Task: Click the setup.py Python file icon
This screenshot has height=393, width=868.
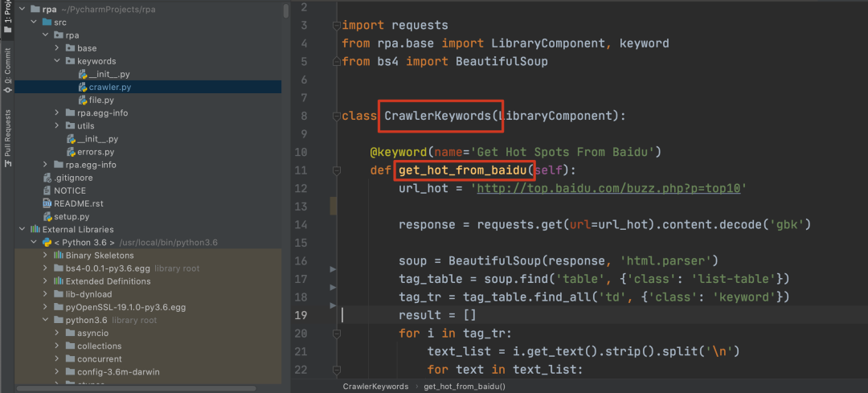Action: 47,216
